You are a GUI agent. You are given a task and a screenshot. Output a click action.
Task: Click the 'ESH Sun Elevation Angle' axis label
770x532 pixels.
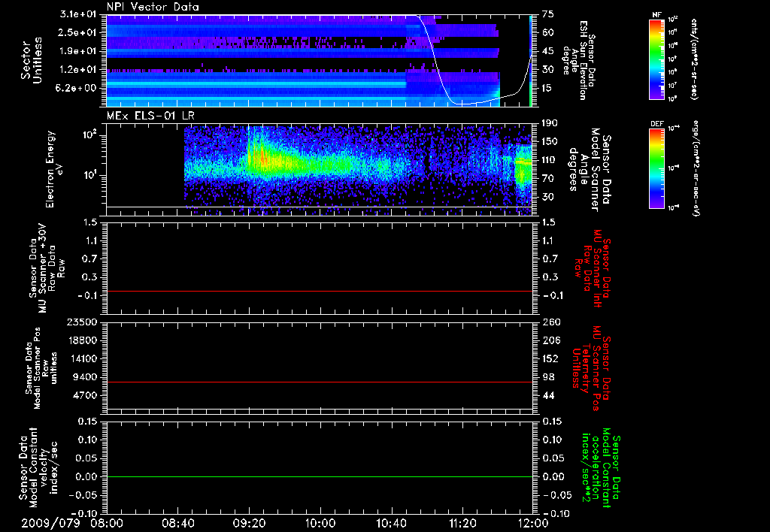pos(579,60)
